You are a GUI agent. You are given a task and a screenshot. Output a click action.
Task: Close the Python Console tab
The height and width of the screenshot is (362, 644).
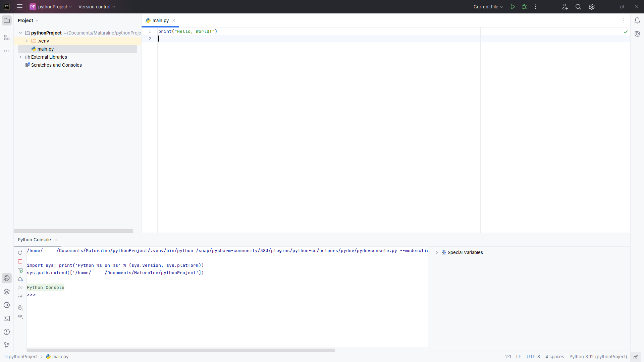click(56, 240)
